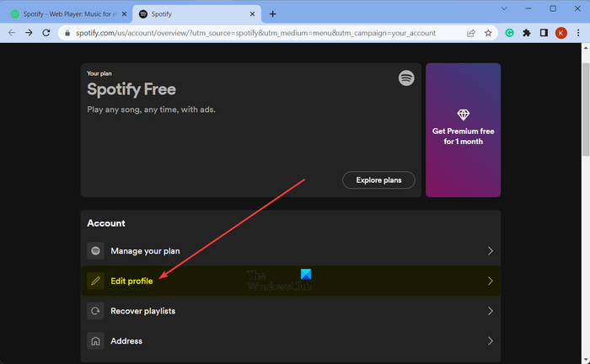This screenshot has width=590, height=364.
Task: Open the Chrome three-dot menu
Action: coord(578,33)
